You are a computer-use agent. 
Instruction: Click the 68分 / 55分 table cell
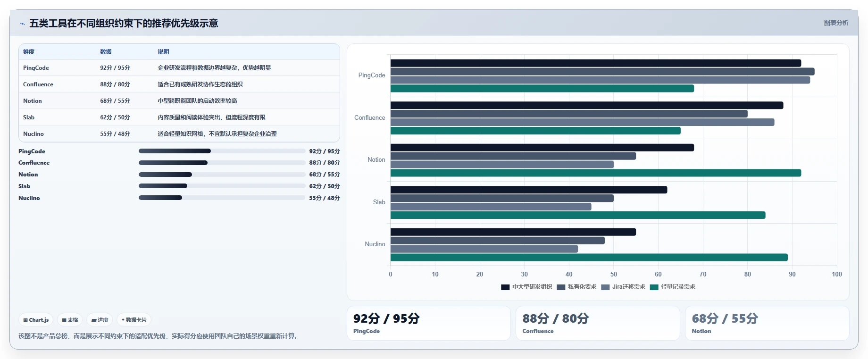115,101
